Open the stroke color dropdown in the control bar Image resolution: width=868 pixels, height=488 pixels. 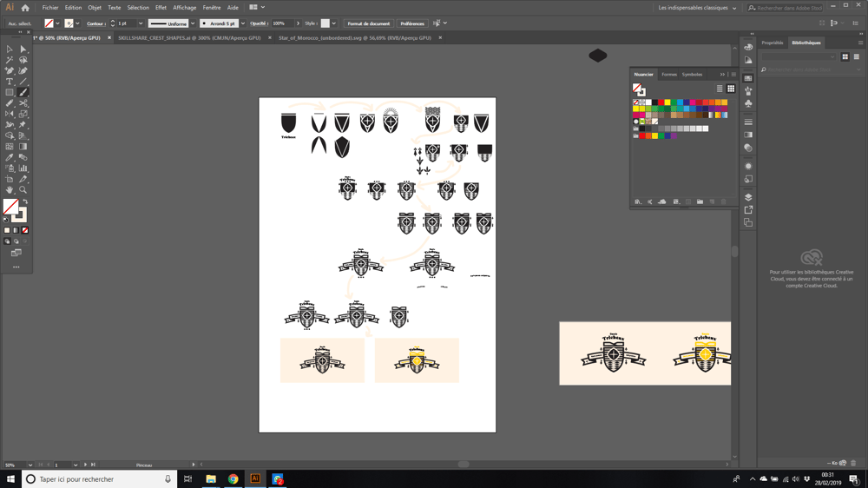click(x=77, y=23)
